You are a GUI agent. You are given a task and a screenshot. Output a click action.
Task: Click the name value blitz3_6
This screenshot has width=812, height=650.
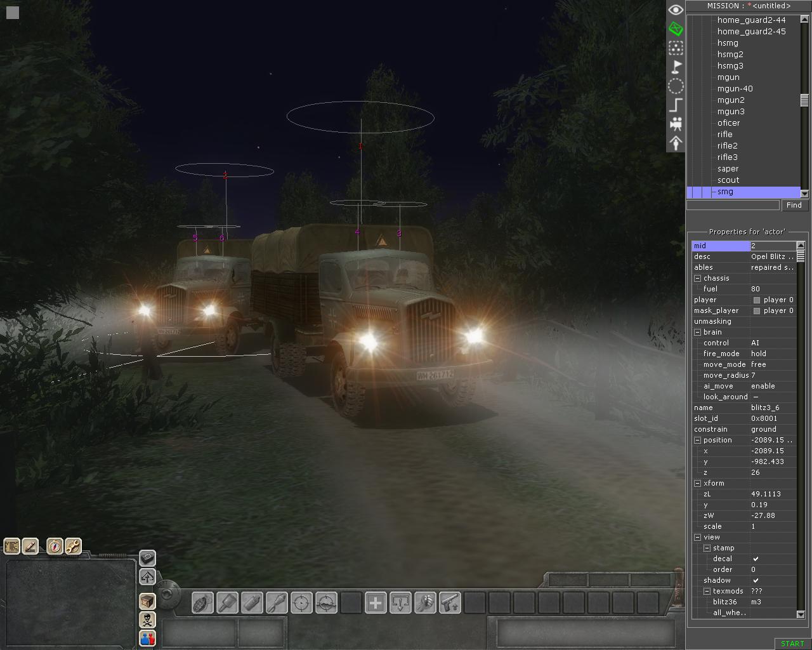[x=773, y=408]
